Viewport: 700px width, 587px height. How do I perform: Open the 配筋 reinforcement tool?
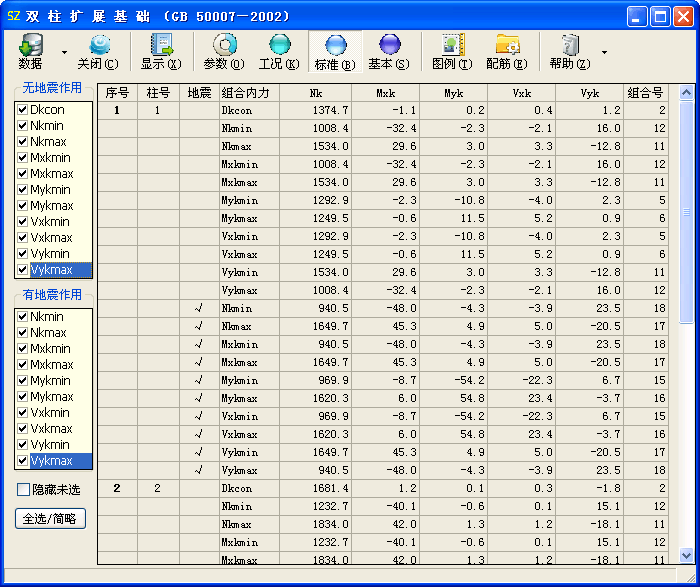[507, 45]
